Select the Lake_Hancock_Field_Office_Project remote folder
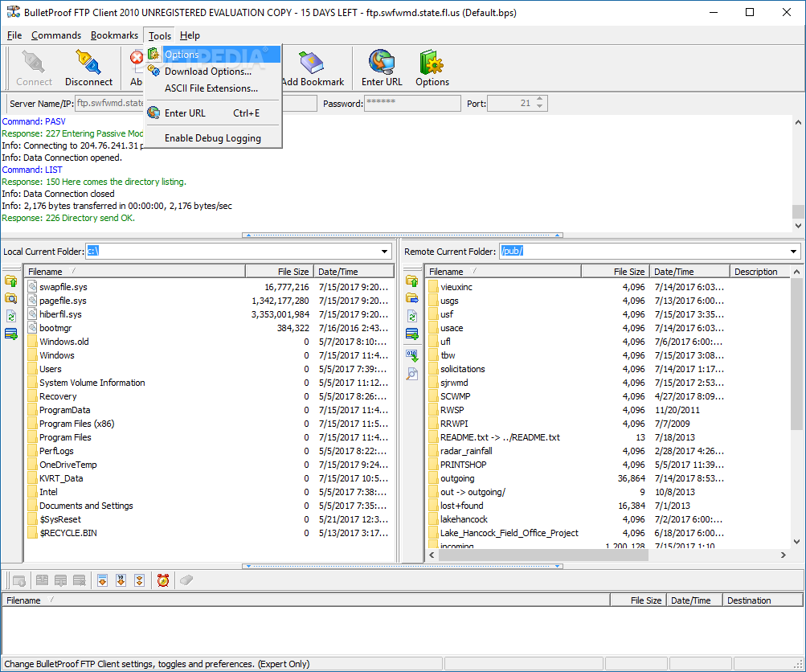This screenshot has height=672, width=806. [x=509, y=533]
